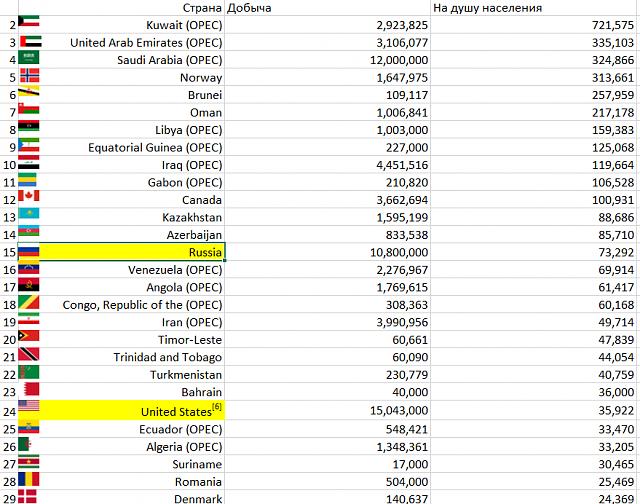This screenshot has width=640, height=504.
Task: Select the United States flag image
Action: pyautogui.click(x=29, y=405)
